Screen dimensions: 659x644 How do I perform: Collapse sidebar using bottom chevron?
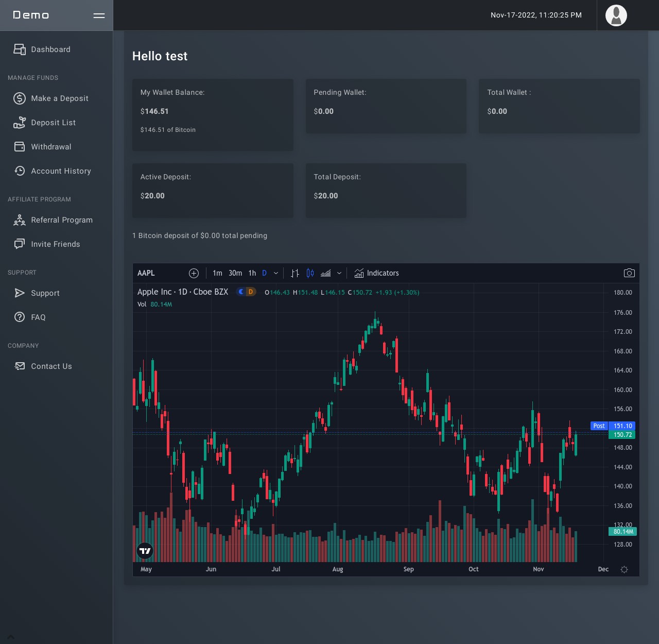(11, 637)
